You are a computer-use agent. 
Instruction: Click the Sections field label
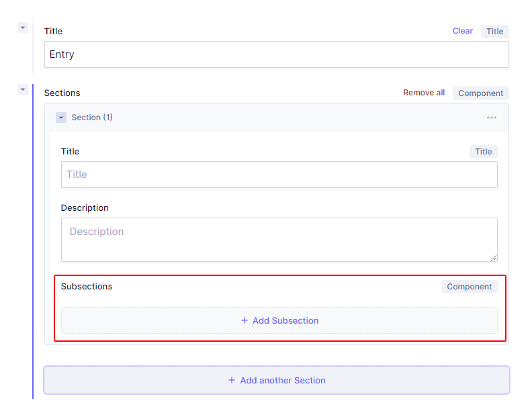pos(62,93)
